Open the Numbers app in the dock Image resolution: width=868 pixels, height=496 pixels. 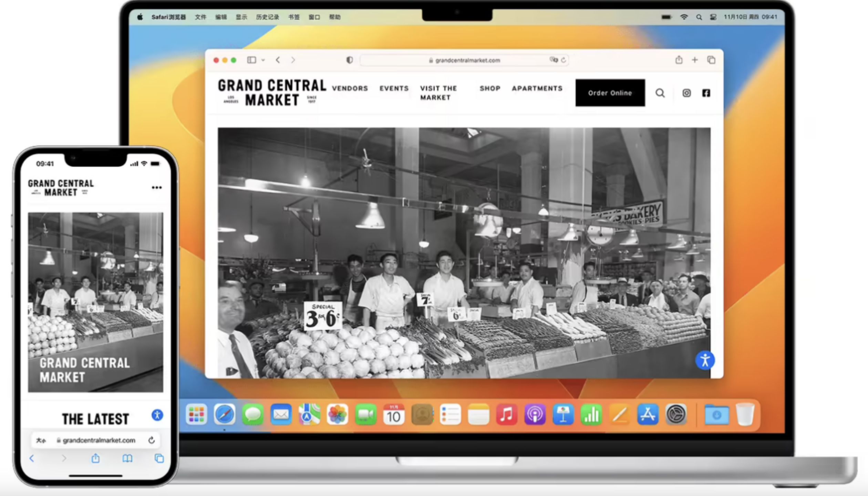[x=591, y=414]
